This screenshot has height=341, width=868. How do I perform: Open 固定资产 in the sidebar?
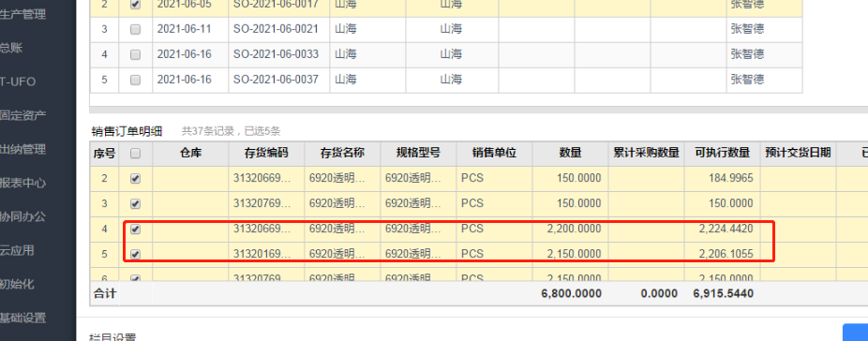click(22, 116)
